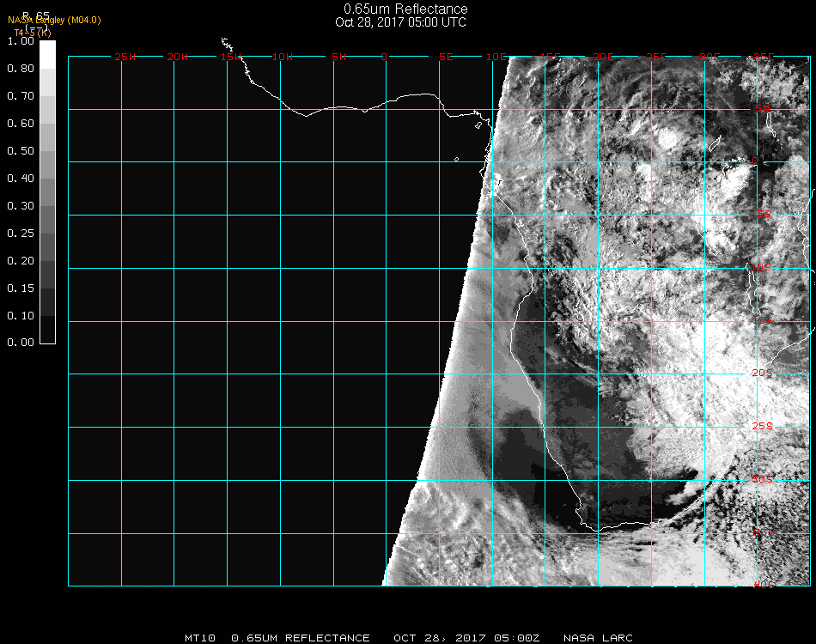
Task: Select the "Oct 28, 2017 05:00 UTC" date line
Action: [400, 22]
